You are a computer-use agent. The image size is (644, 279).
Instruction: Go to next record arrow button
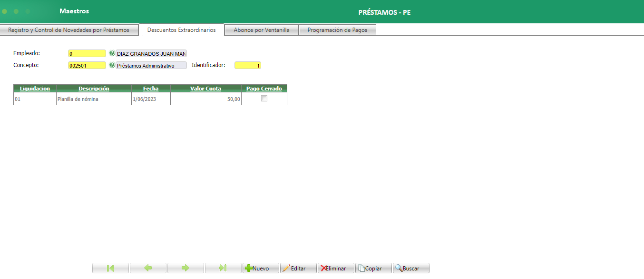[x=185, y=268]
